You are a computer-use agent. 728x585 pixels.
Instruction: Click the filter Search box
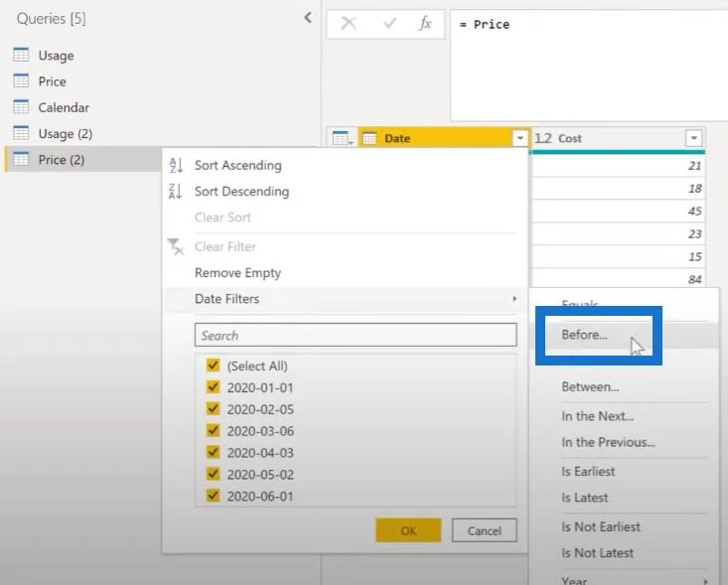[x=356, y=335]
